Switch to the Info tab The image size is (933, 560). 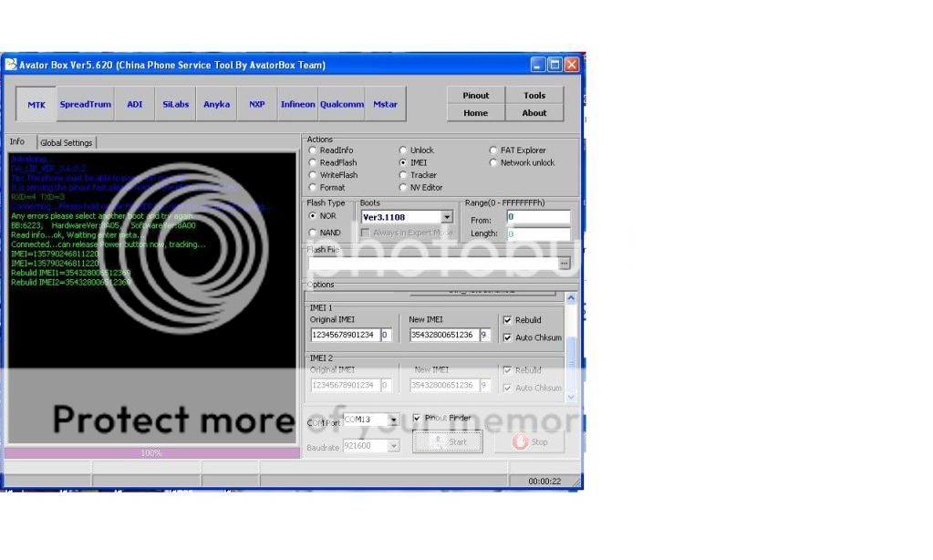coord(17,142)
